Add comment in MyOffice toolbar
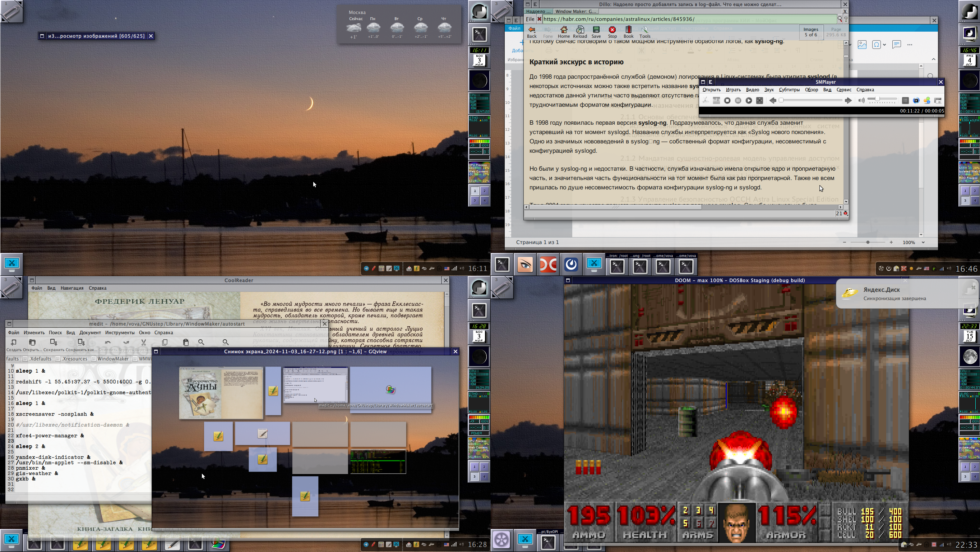Viewport: 980px width, 552px height. pos(896,45)
